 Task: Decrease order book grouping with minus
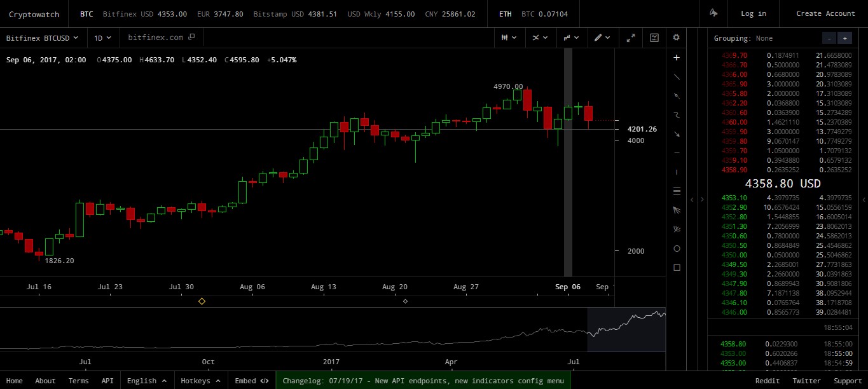(829, 38)
